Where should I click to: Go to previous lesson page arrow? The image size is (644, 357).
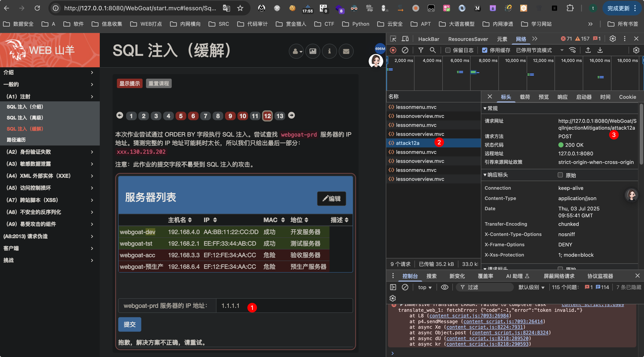(x=120, y=115)
